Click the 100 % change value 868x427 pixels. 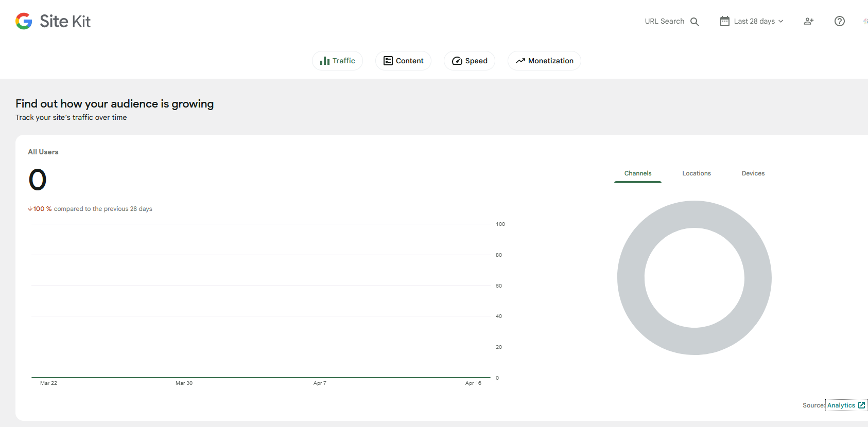click(42, 209)
